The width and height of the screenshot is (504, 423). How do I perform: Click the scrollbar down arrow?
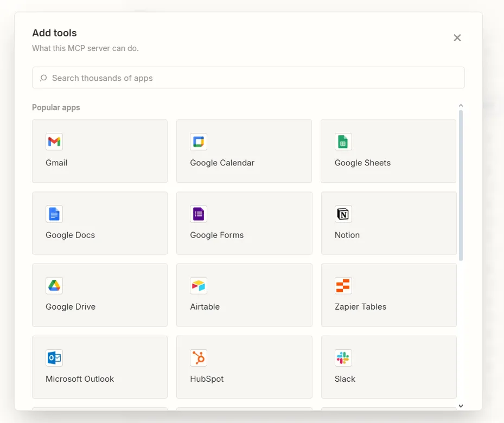[461, 406]
